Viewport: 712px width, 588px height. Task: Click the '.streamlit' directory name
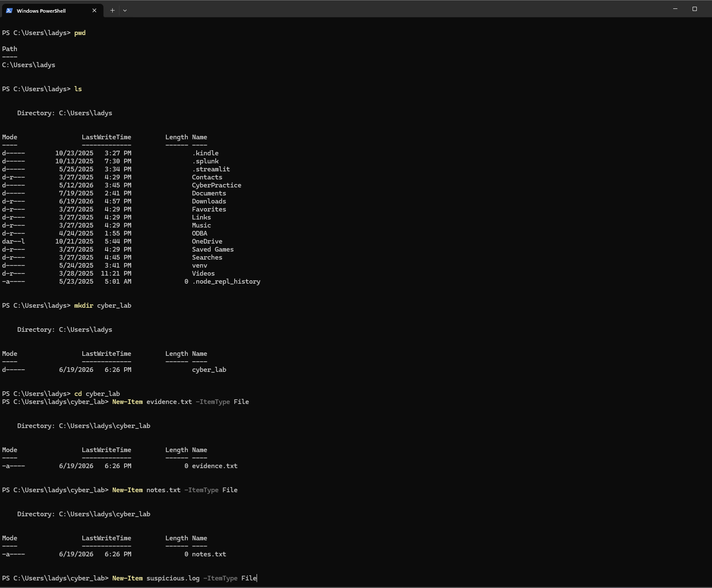click(x=211, y=169)
